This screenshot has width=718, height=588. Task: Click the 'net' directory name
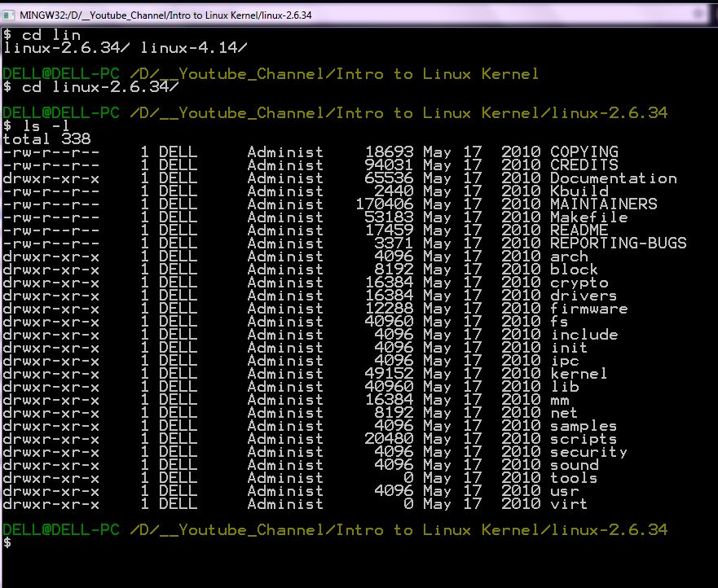click(x=565, y=413)
